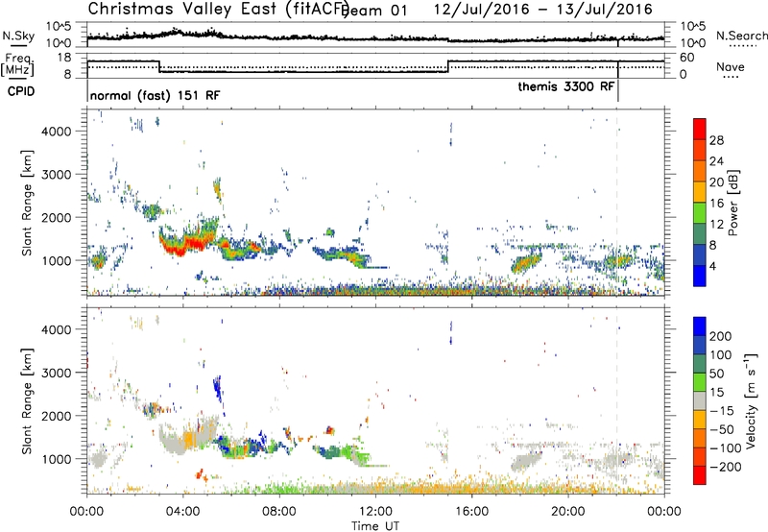Click the red top segment of Power colorbar
Screen dimensions: 768x532
tap(700, 129)
